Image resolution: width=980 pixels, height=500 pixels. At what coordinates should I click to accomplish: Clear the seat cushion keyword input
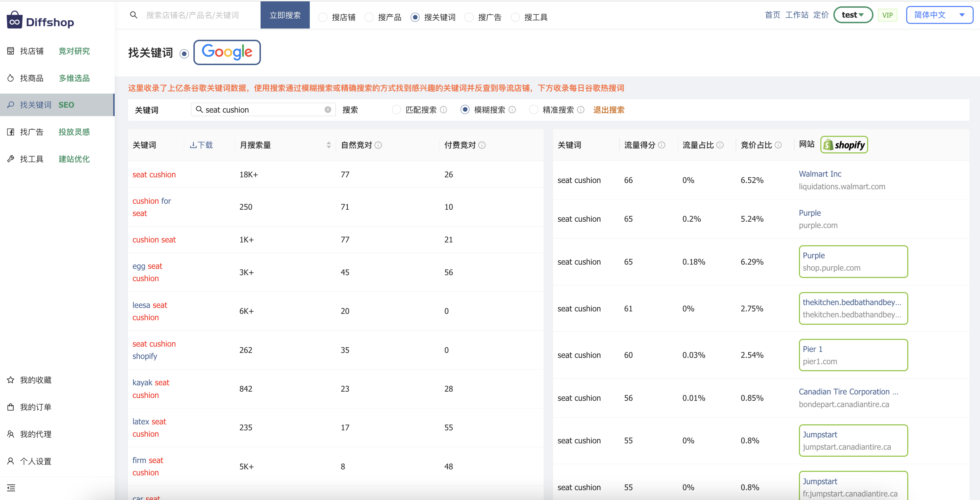click(328, 110)
